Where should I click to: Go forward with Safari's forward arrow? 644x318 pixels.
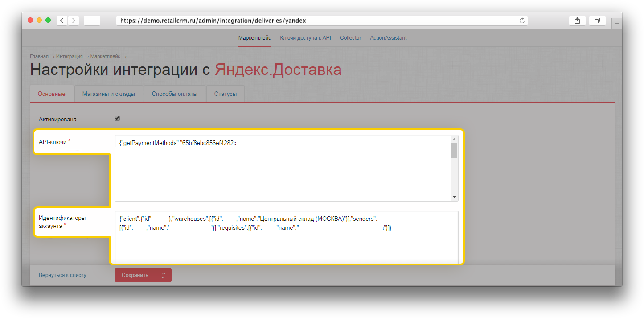tap(74, 21)
